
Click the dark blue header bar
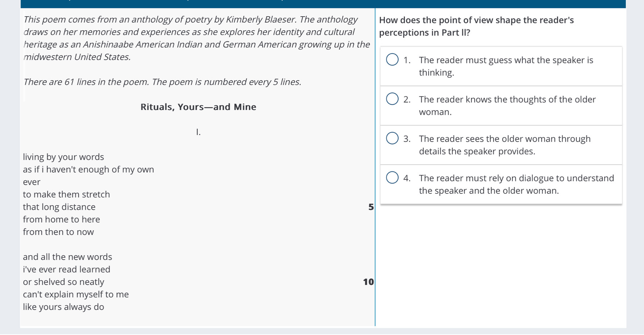pos(323,4)
